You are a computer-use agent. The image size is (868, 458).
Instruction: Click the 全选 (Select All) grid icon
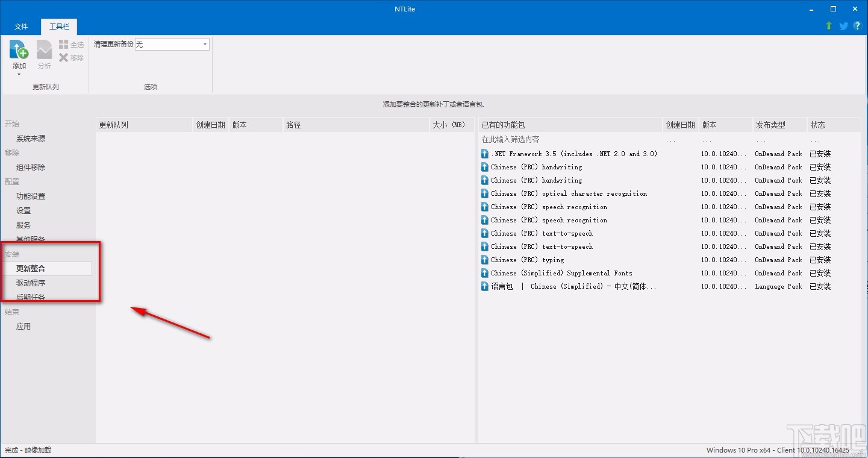(x=63, y=44)
